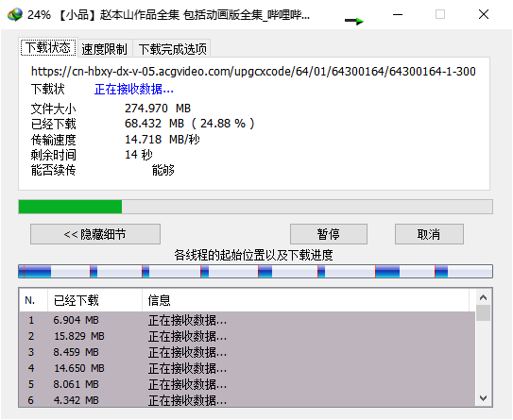Image resolution: width=513 pixels, height=420 pixels.
Task: Select thread row 2 with 15.829 MB
Action: click(x=247, y=336)
